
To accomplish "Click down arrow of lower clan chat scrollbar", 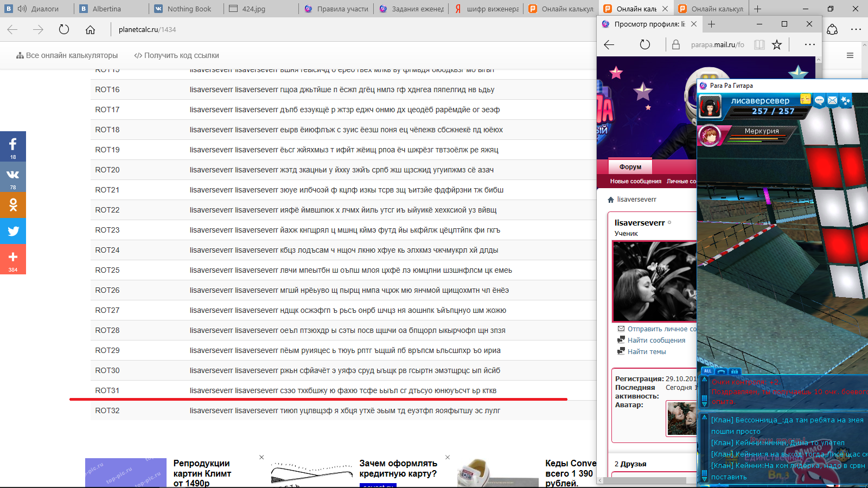I will 705,478.
